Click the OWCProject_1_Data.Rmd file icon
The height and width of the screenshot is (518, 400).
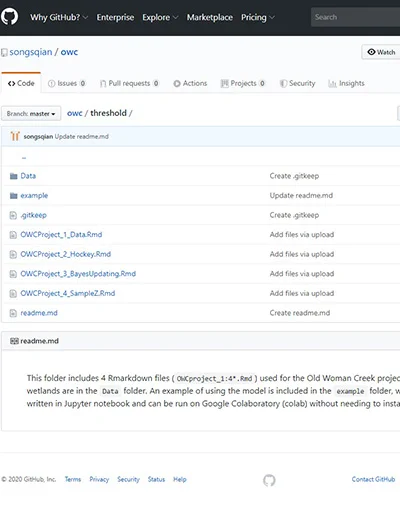[13, 235]
